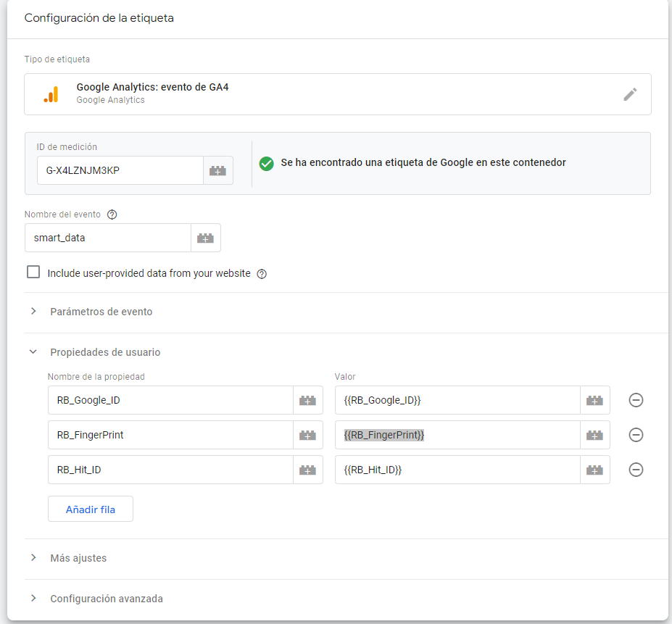Open variable picker beside ID de medición field
The height and width of the screenshot is (624, 672).
[x=218, y=171]
